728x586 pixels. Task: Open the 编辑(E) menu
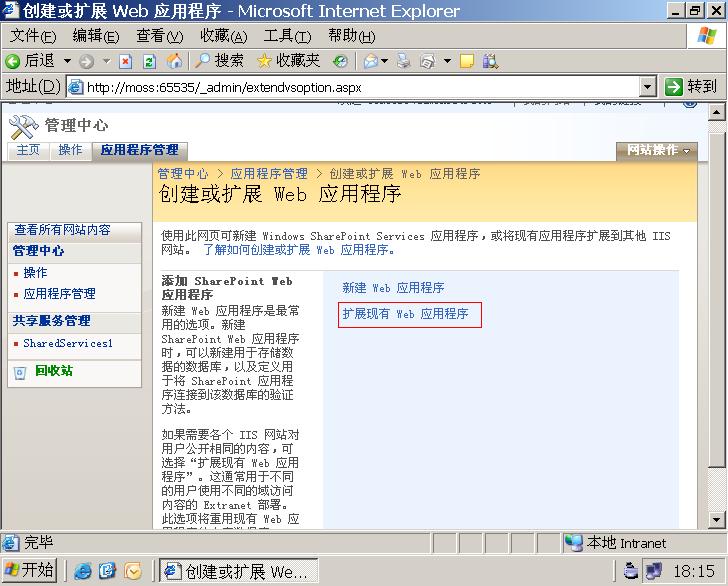coord(96,36)
